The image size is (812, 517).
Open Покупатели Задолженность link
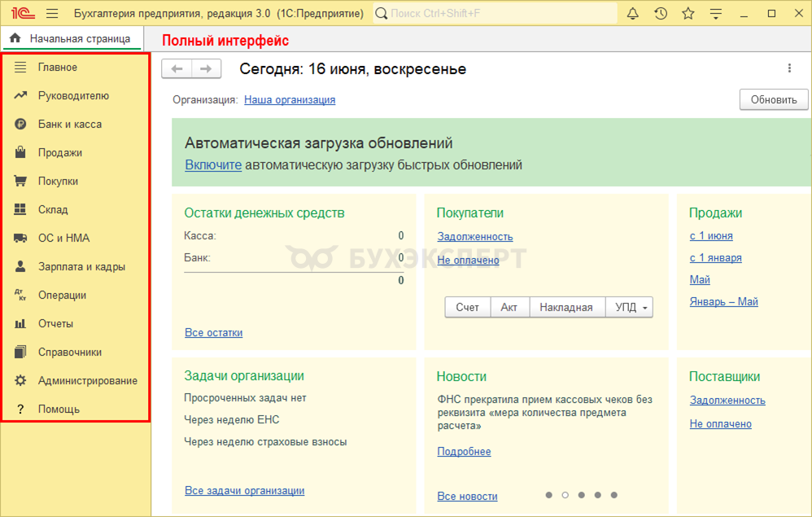click(475, 237)
